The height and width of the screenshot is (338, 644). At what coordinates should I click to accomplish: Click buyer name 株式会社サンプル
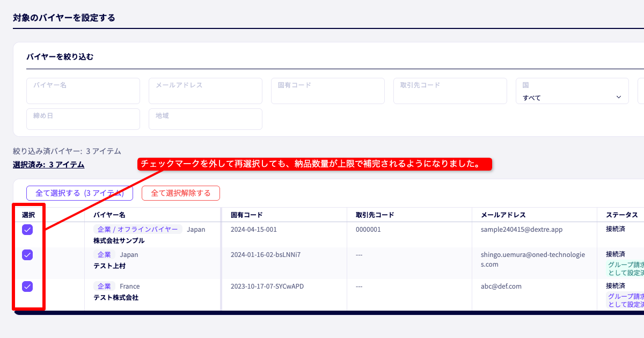coord(119,241)
